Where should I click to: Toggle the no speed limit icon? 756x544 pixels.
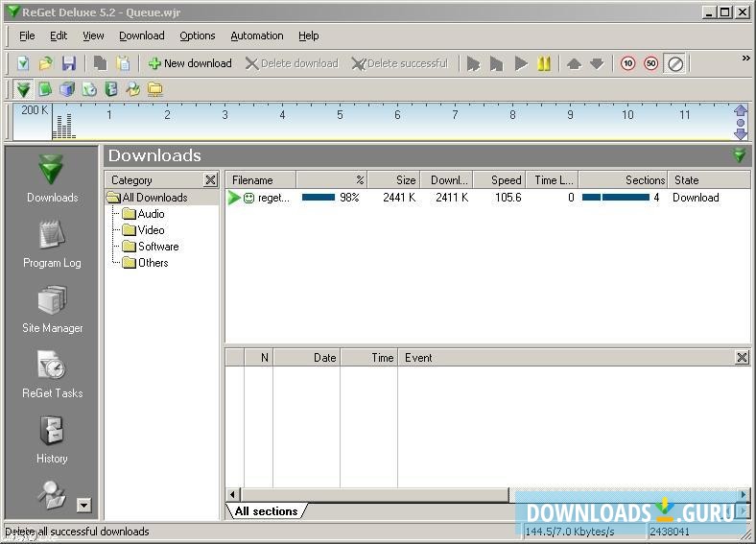675,63
